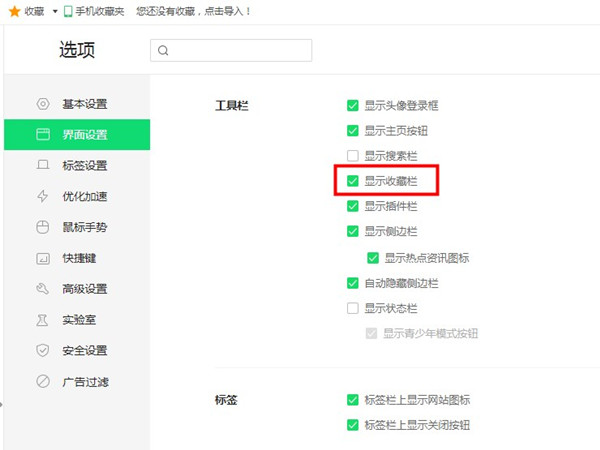Enable the 显示搜索栏 checkbox

click(x=352, y=156)
